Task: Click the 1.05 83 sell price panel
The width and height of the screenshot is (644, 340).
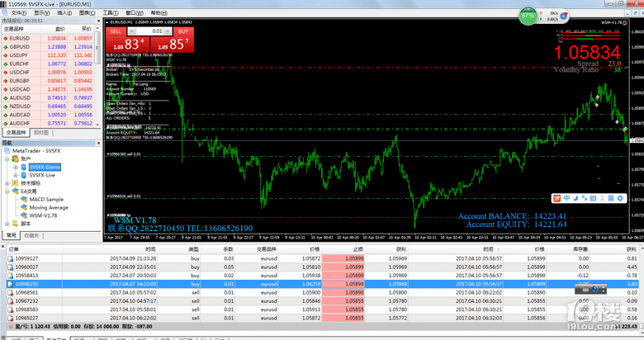Action: point(128,44)
